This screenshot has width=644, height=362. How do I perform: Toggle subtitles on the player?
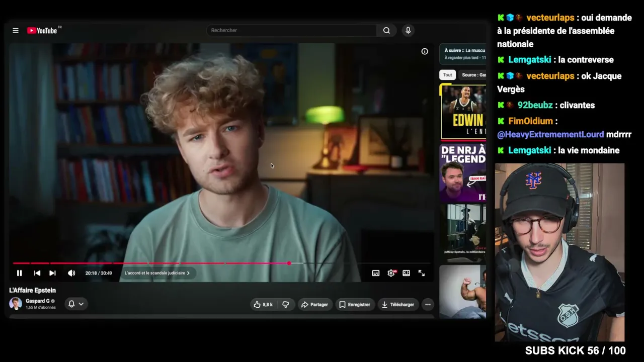pyautogui.click(x=376, y=273)
